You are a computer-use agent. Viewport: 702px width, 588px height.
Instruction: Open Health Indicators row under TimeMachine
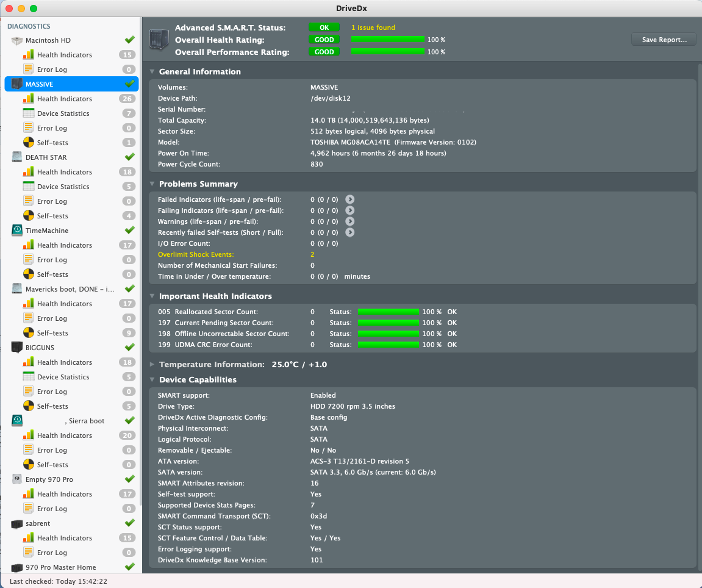tap(71, 245)
